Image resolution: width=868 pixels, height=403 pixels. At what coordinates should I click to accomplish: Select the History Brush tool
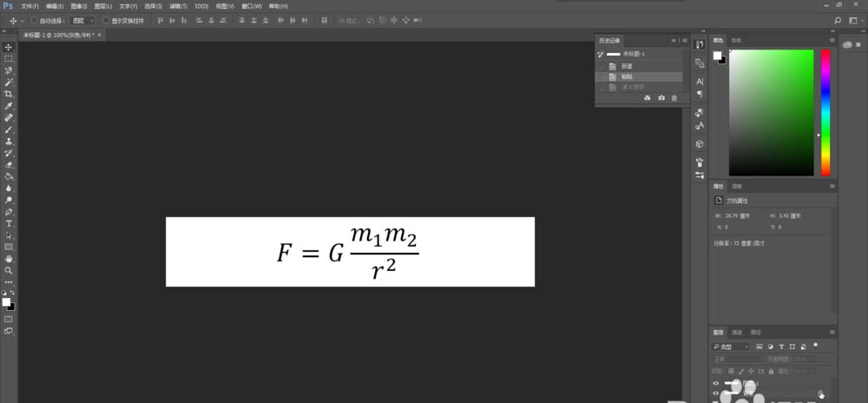[x=9, y=153]
